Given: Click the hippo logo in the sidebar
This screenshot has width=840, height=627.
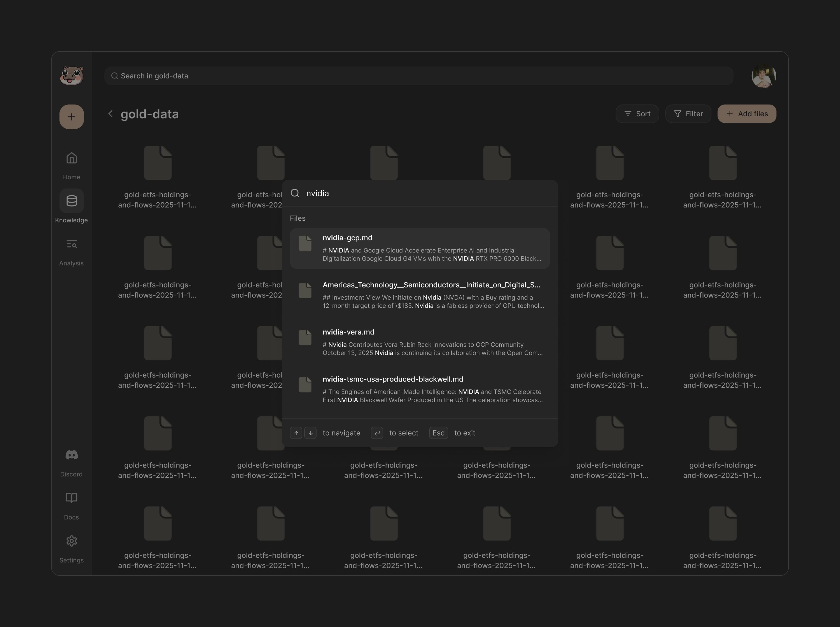Looking at the screenshot, I should 72,75.
